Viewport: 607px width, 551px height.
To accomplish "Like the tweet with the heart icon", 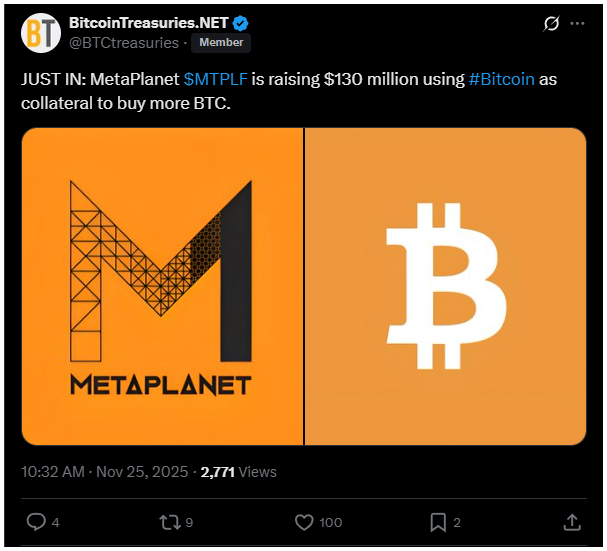I will click(x=305, y=521).
